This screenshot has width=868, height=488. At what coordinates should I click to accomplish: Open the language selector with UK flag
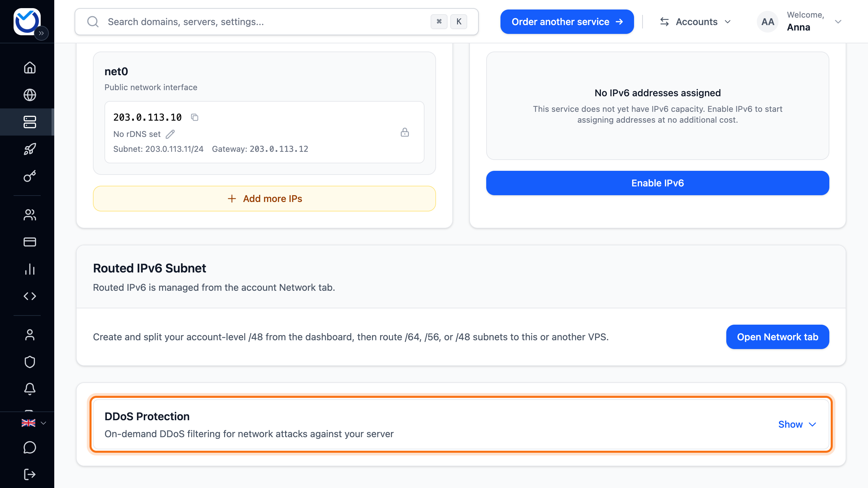coord(34,423)
